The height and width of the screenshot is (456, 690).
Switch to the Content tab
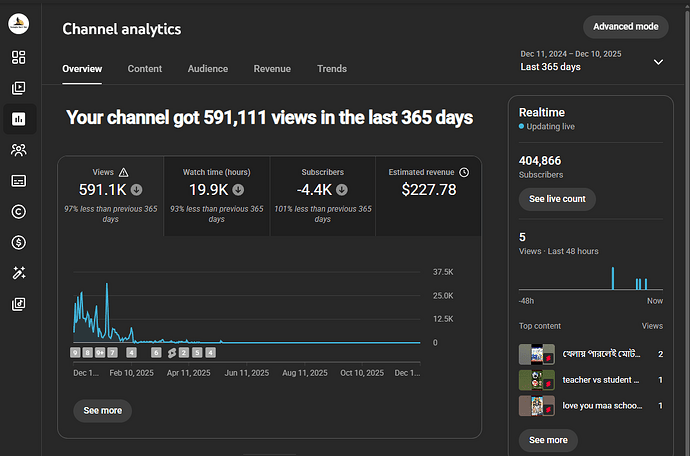click(145, 69)
